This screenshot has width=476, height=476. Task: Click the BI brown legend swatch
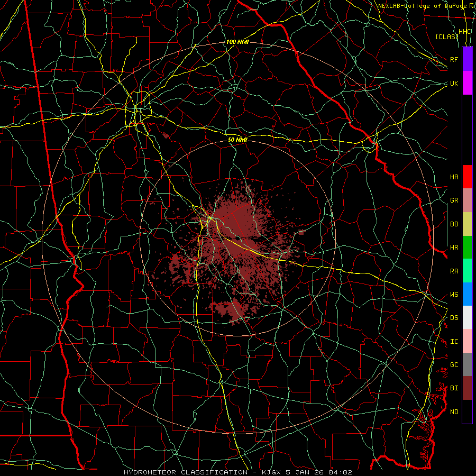click(x=467, y=388)
